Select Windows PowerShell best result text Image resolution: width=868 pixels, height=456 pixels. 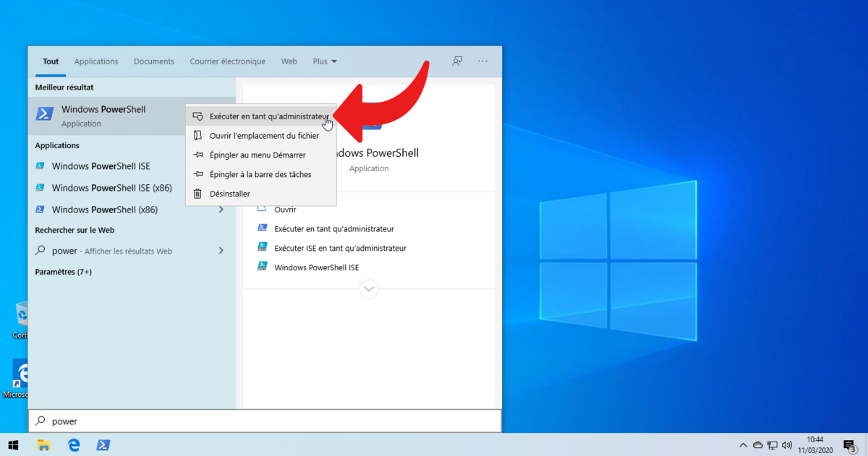pos(103,109)
